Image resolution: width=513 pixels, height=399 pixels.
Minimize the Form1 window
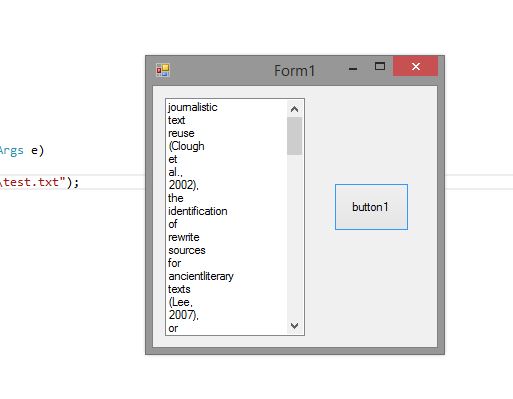(x=353, y=68)
